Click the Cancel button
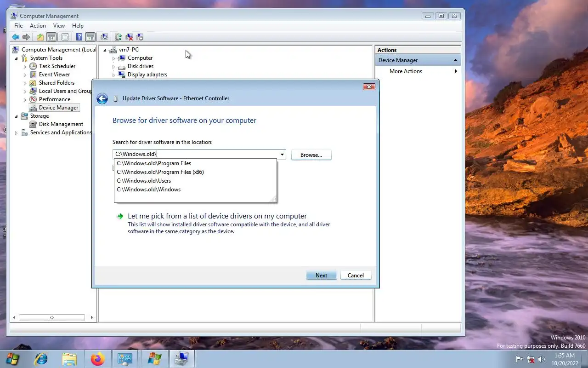The width and height of the screenshot is (588, 368). 356,276
